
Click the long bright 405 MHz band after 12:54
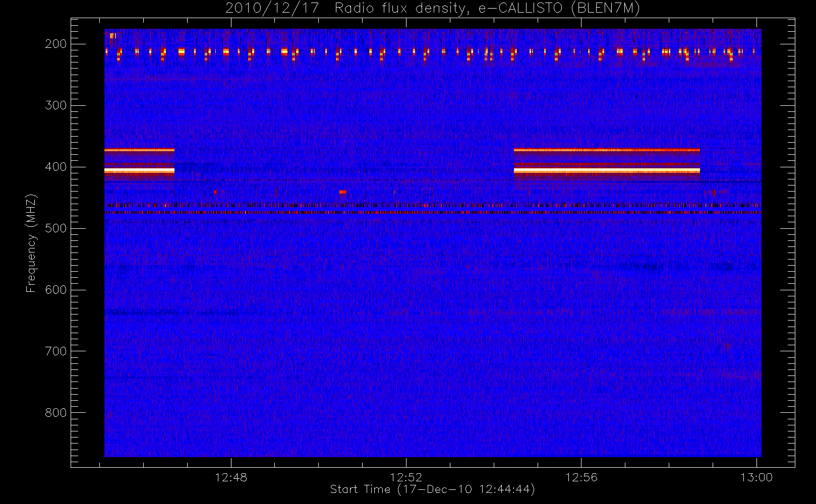pos(607,171)
